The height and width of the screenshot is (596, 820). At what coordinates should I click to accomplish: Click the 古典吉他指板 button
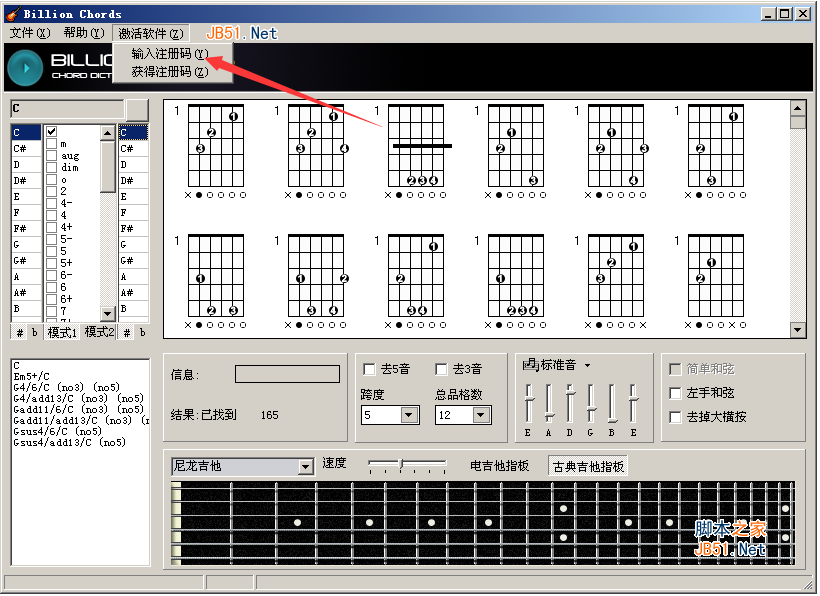pos(588,466)
